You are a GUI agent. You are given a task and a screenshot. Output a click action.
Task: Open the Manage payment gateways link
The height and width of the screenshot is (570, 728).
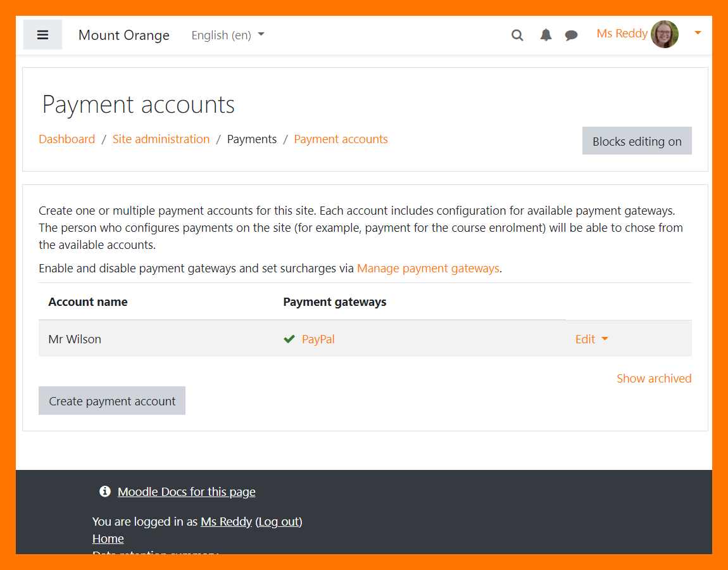(428, 269)
